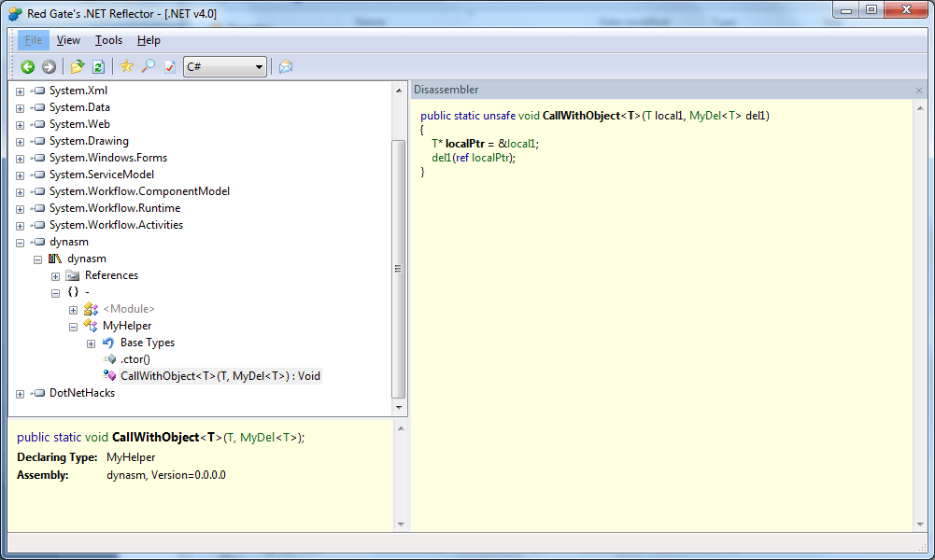This screenshot has width=935, height=560.
Task: Select the .ctor() constructor
Action: click(x=135, y=359)
